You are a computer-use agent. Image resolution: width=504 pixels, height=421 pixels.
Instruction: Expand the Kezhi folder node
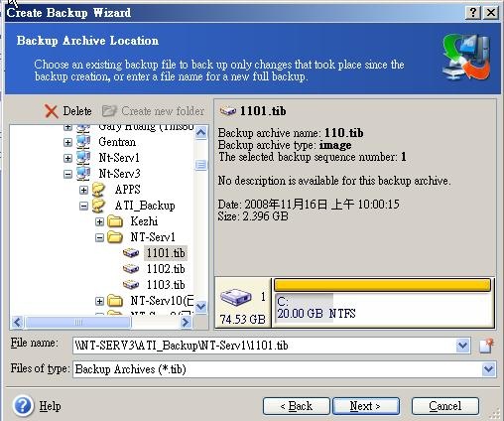tap(99, 221)
